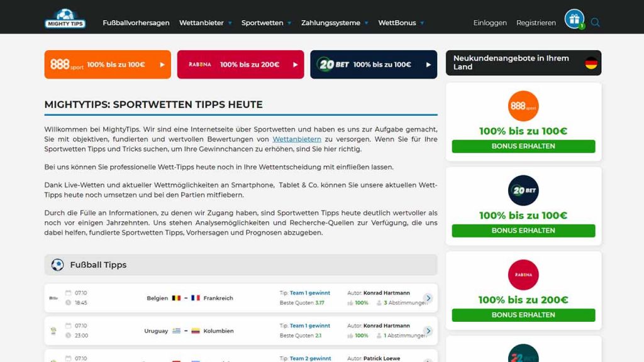Click the Frankreich team name
This screenshot has height=362, width=644.
(x=218, y=298)
